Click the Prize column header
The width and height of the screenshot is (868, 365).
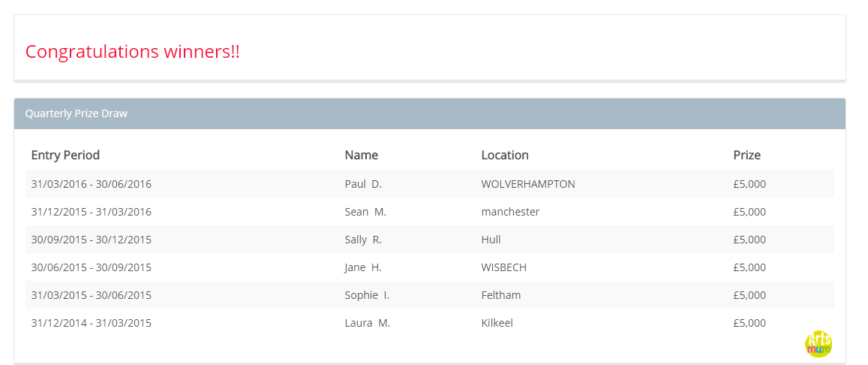point(746,155)
